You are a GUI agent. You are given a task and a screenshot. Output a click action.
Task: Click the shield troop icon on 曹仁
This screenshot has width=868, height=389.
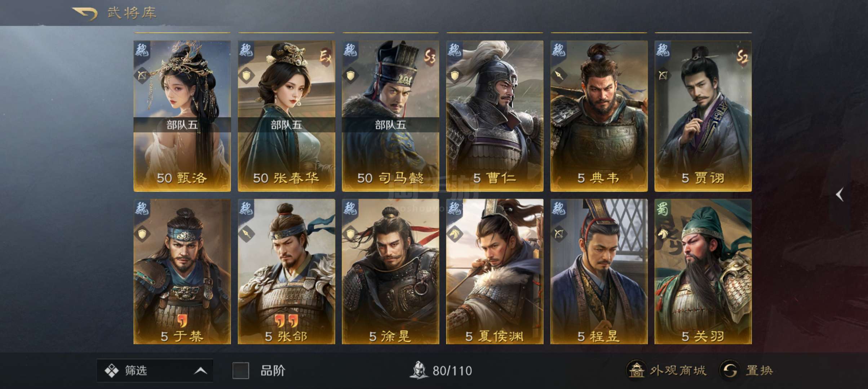pos(455,76)
